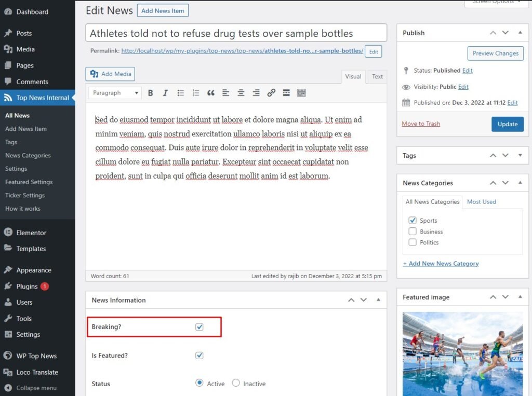Viewport: 532px width, 396px height.
Task: Toggle the toolbar kitchen sink icon
Action: coord(301,93)
